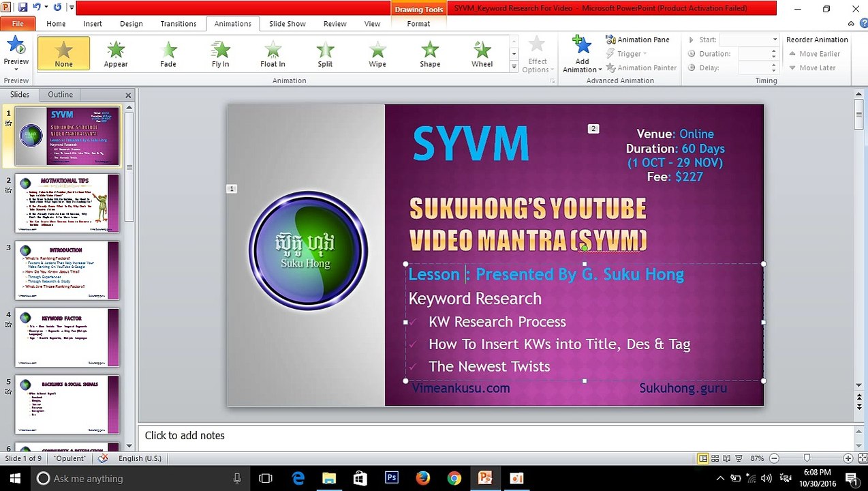
Task: Apply the Fade animation
Action: 168,53
